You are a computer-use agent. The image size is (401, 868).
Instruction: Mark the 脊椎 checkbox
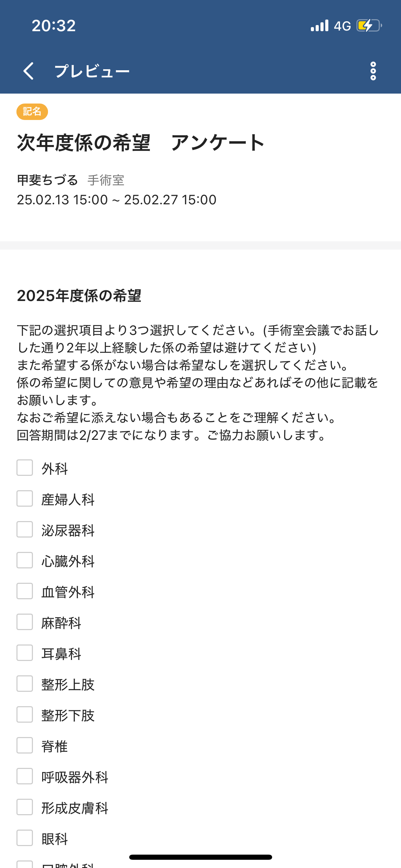click(25, 746)
